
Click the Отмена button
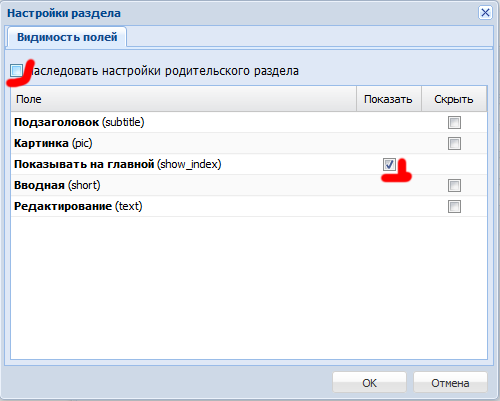(x=450, y=383)
